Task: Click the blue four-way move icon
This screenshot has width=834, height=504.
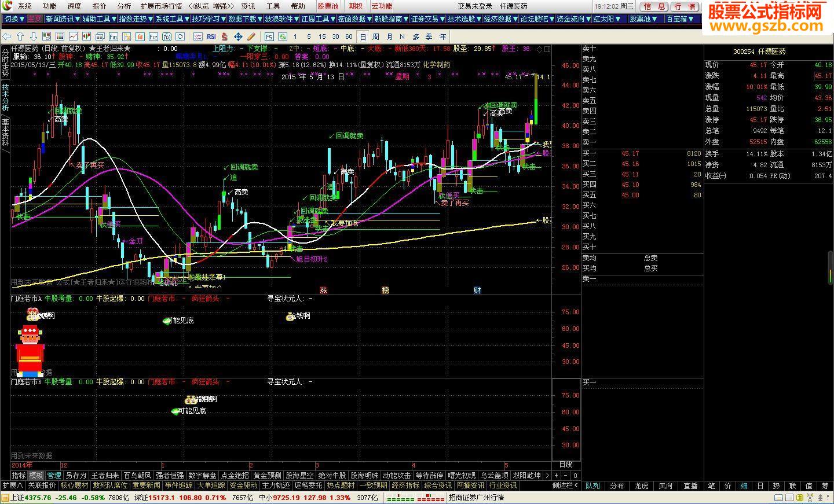Action: coord(239,36)
